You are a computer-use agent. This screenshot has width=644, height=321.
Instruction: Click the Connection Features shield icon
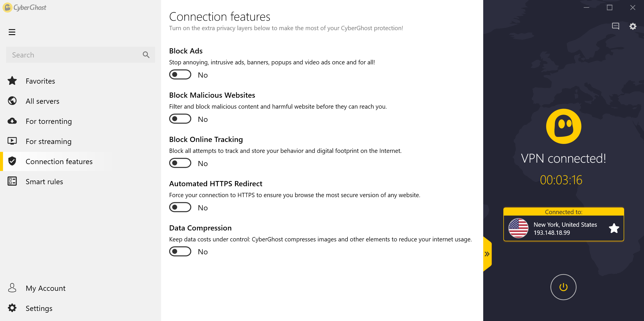tap(12, 161)
